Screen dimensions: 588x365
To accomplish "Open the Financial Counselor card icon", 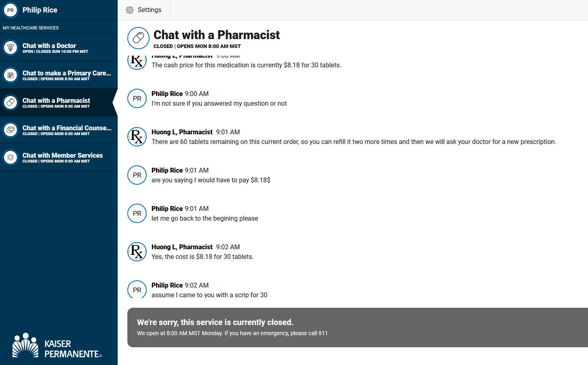I will tap(10, 130).
